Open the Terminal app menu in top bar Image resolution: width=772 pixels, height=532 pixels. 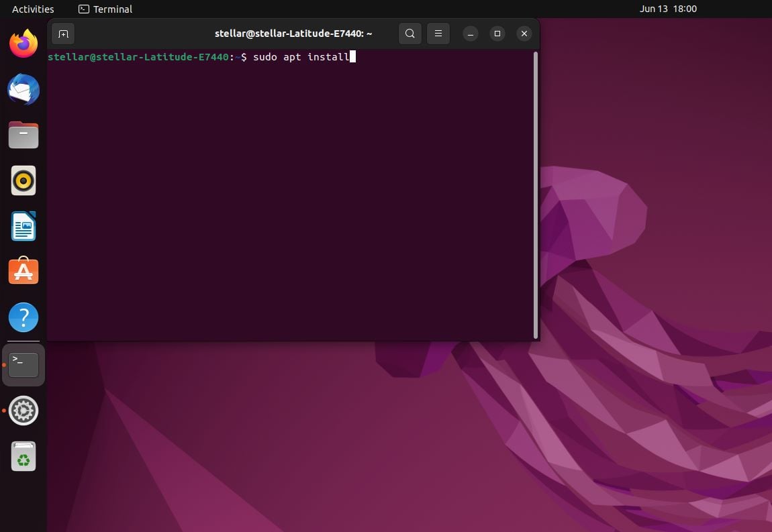[105, 9]
